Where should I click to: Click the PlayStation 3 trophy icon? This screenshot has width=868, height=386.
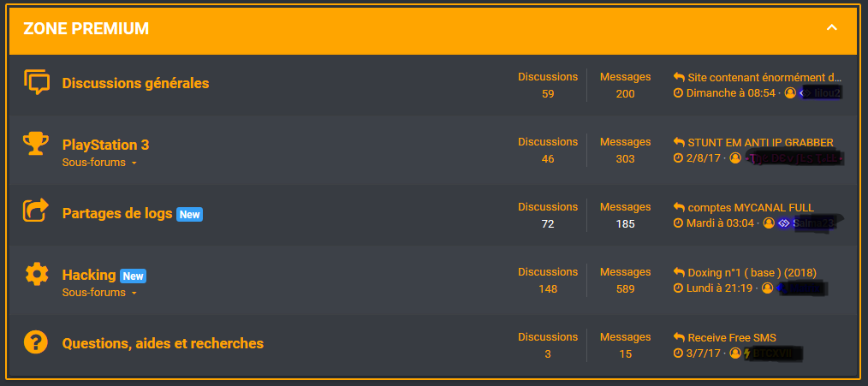click(35, 144)
